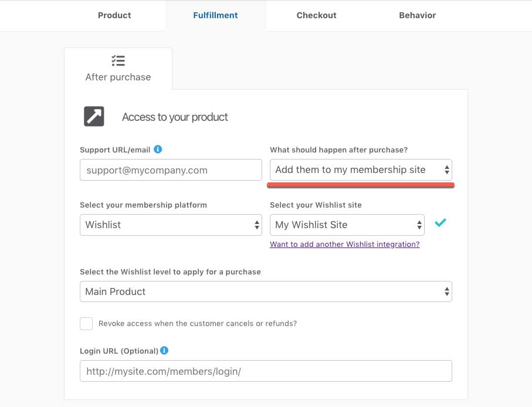Click the stepper arrows on Main Product dropdown

click(447, 291)
